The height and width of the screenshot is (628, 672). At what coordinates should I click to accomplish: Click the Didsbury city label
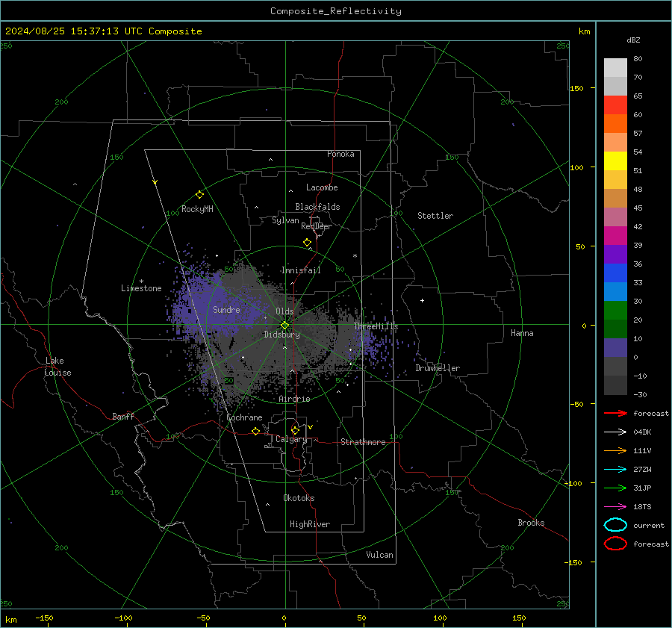[x=281, y=335]
